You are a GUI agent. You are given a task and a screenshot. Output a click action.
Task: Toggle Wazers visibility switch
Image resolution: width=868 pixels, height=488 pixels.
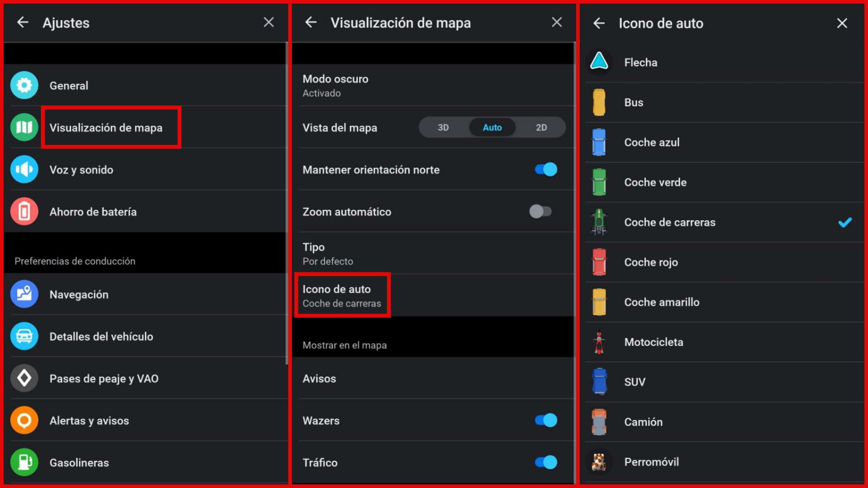coord(546,420)
